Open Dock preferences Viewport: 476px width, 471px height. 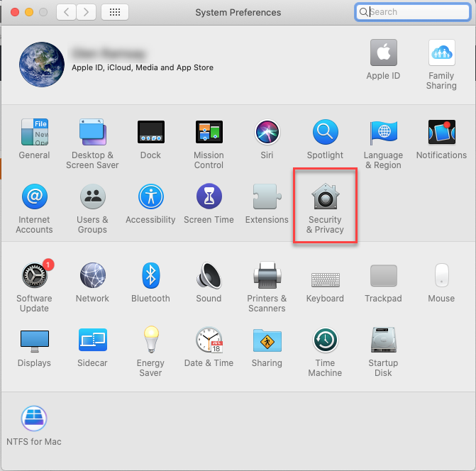click(x=150, y=139)
